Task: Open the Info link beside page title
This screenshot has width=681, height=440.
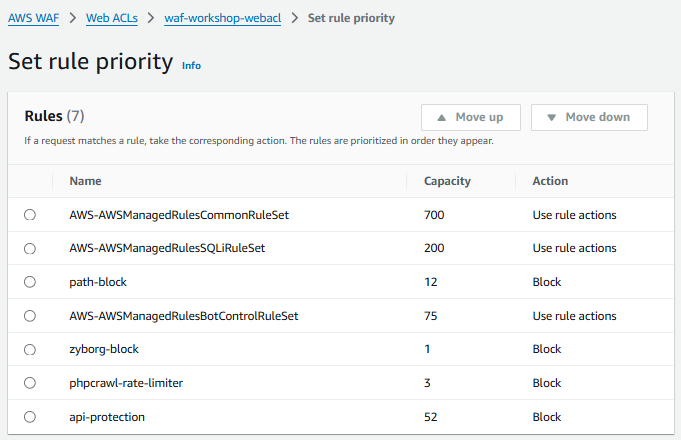Action: click(191, 66)
